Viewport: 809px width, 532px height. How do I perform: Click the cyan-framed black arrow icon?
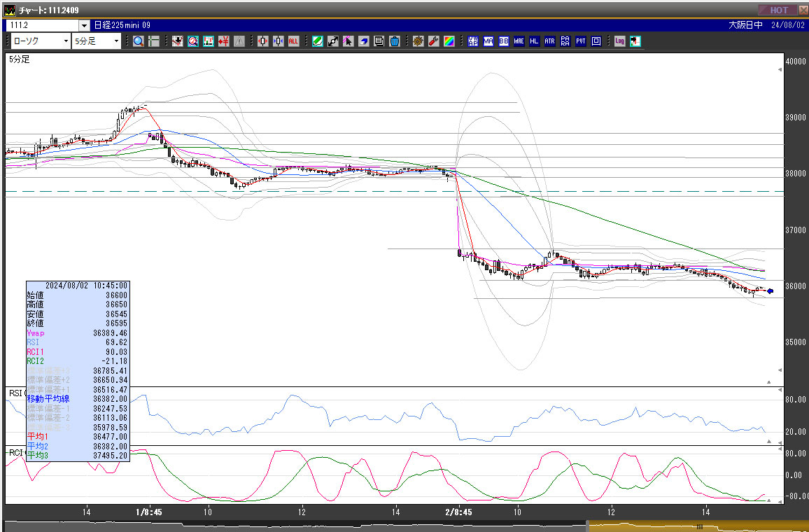click(x=635, y=41)
